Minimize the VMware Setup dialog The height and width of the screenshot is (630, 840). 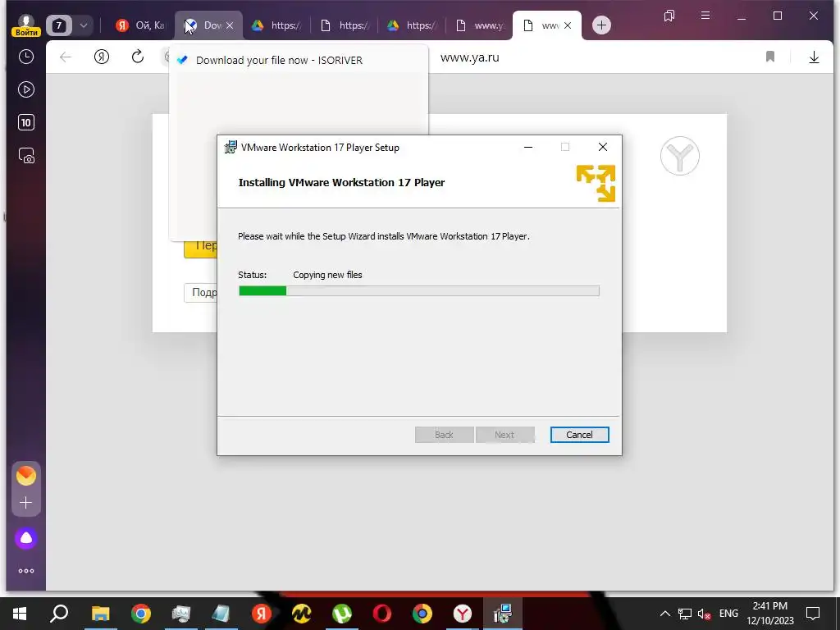click(x=528, y=148)
